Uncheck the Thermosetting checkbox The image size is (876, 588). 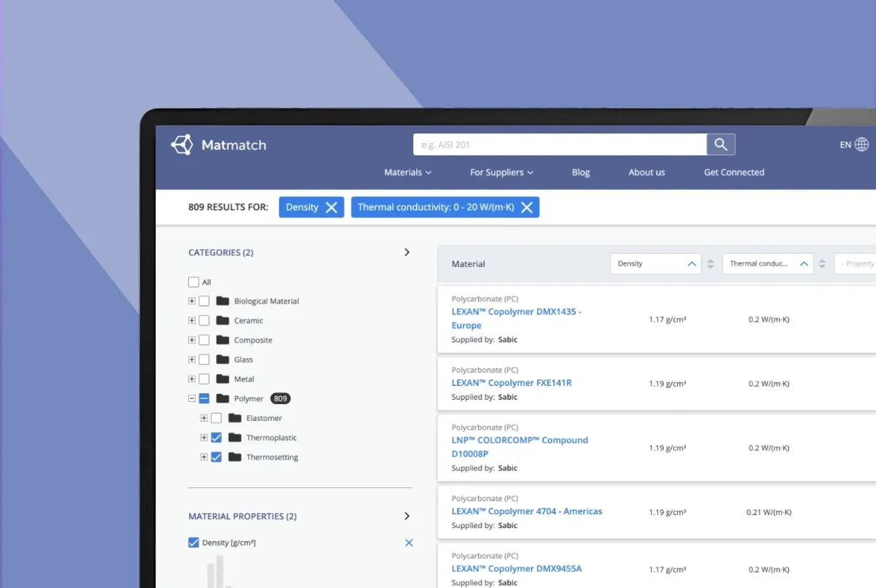click(x=216, y=457)
